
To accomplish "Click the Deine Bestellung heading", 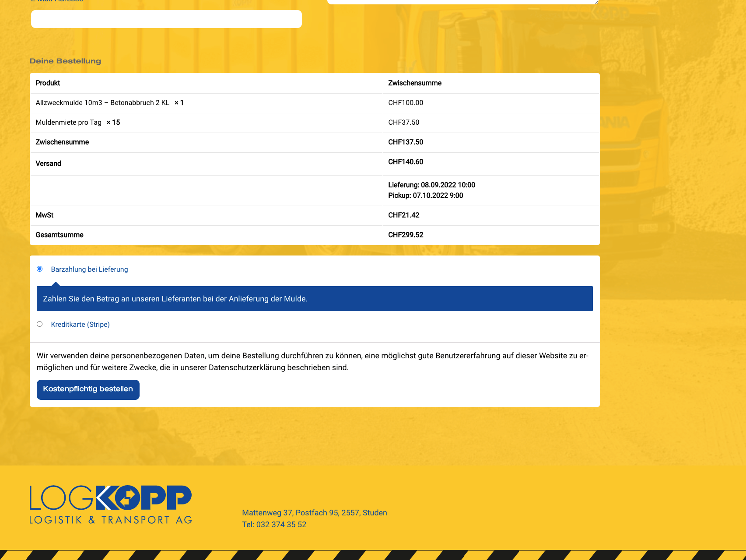I will pyautogui.click(x=65, y=61).
